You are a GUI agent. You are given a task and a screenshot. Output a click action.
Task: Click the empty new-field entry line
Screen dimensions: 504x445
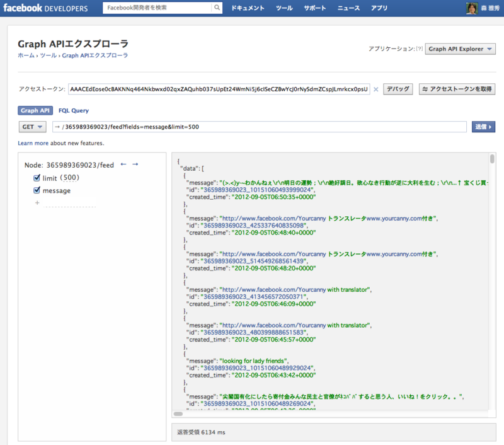click(x=69, y=203)
